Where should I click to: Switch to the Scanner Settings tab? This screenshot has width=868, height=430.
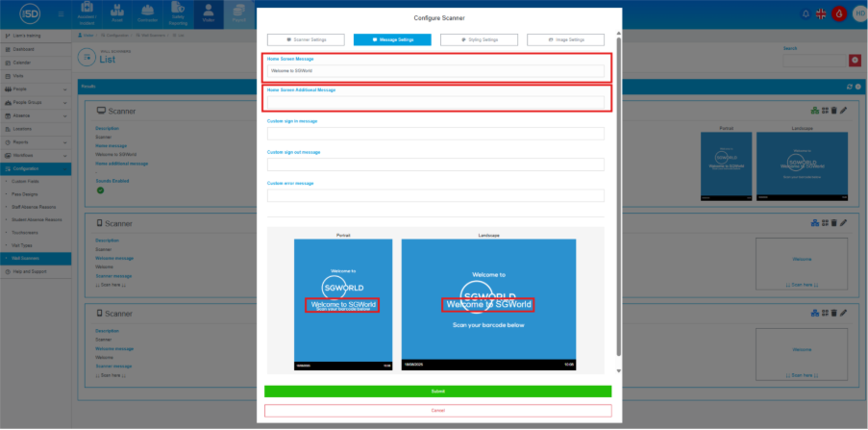(306, 40)
